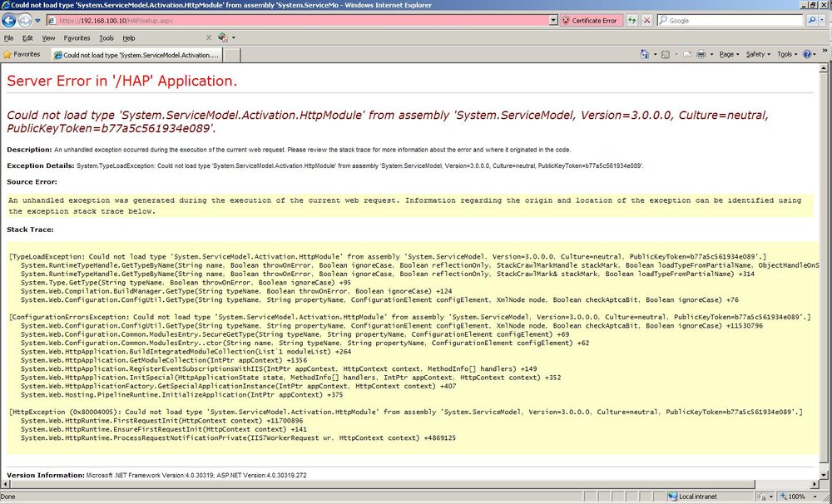The height and width of the screenshot is (504, 832).
Task: Click horizontal scrollbar right arrow
Action: click(815, 484)
